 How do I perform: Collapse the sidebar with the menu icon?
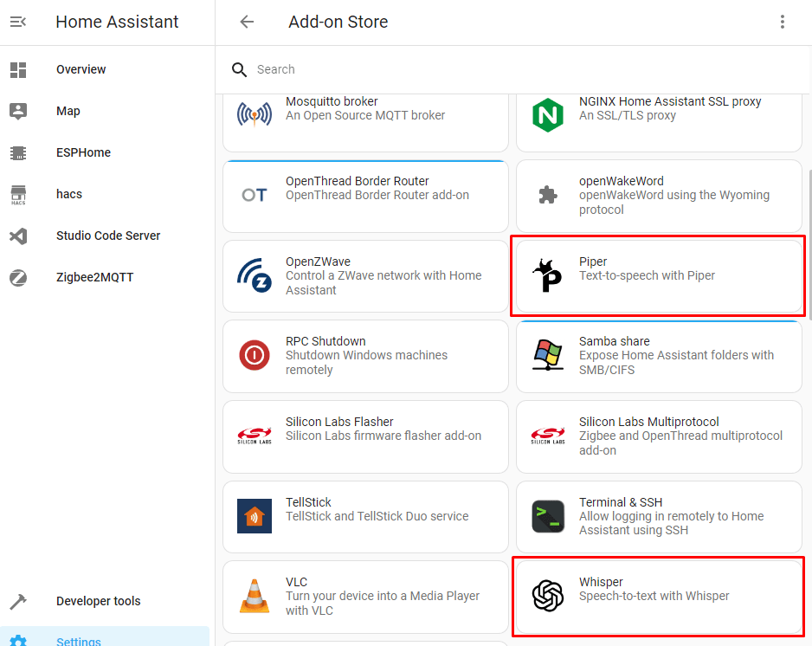pyautogui.click(x=18, y=22)
